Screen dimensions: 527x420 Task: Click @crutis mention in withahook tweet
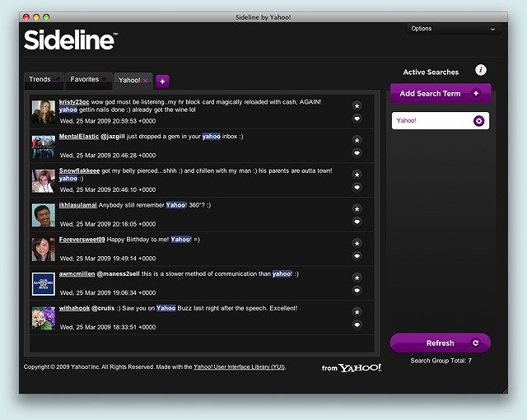pyautogui.click(x=103, y=308)
